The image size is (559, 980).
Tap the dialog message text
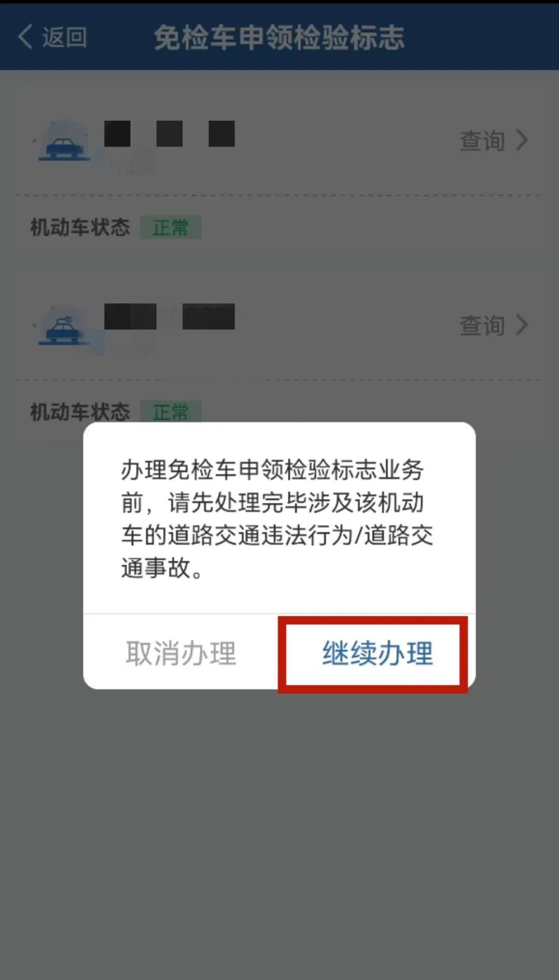(277, 518)
